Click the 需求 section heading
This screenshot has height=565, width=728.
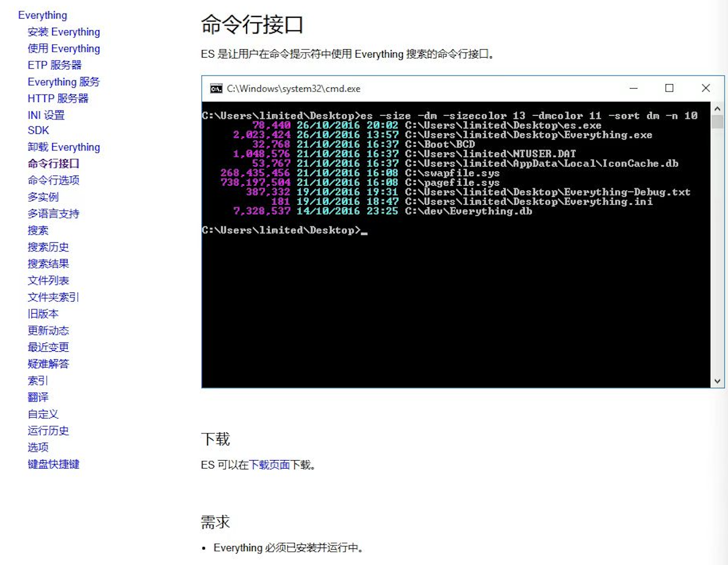click(x=215, y=522)
